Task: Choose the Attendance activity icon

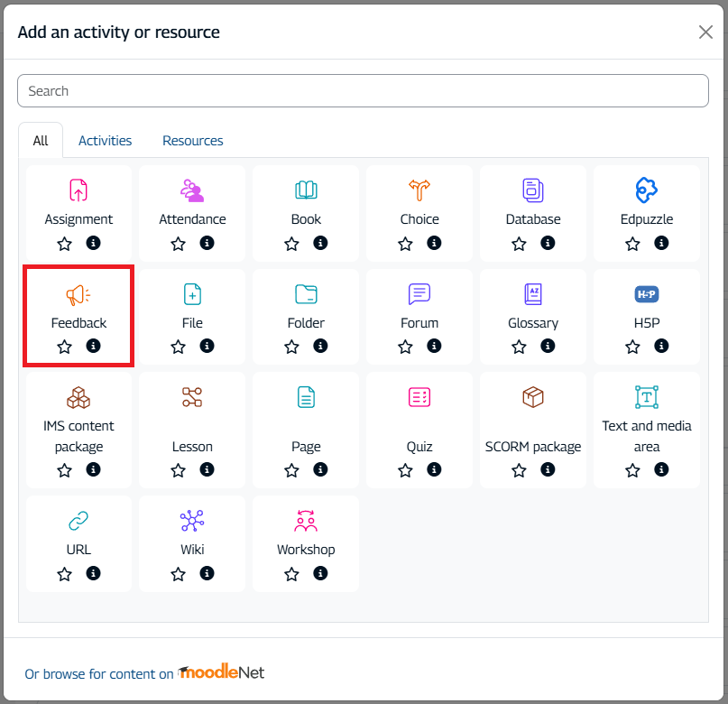Action: (x=192, y=190)
